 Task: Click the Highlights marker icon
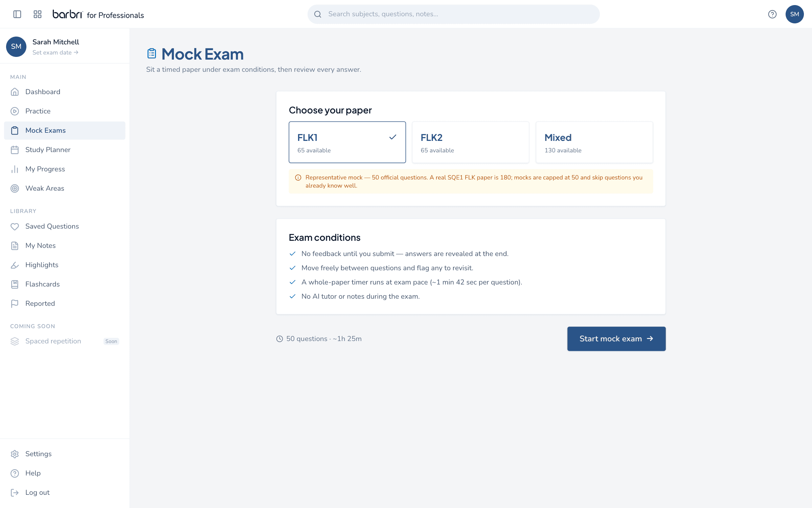tap(15, 265)
